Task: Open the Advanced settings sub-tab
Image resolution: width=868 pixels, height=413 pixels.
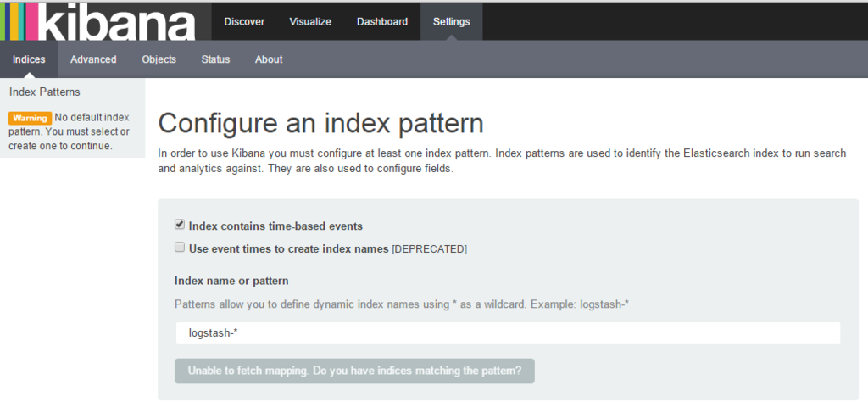Action: point(93,59)
